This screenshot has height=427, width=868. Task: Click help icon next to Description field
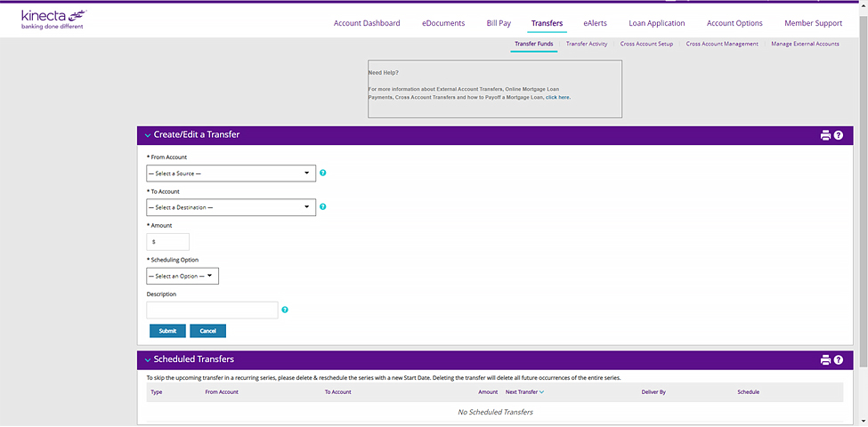click(x=285, y=310)
